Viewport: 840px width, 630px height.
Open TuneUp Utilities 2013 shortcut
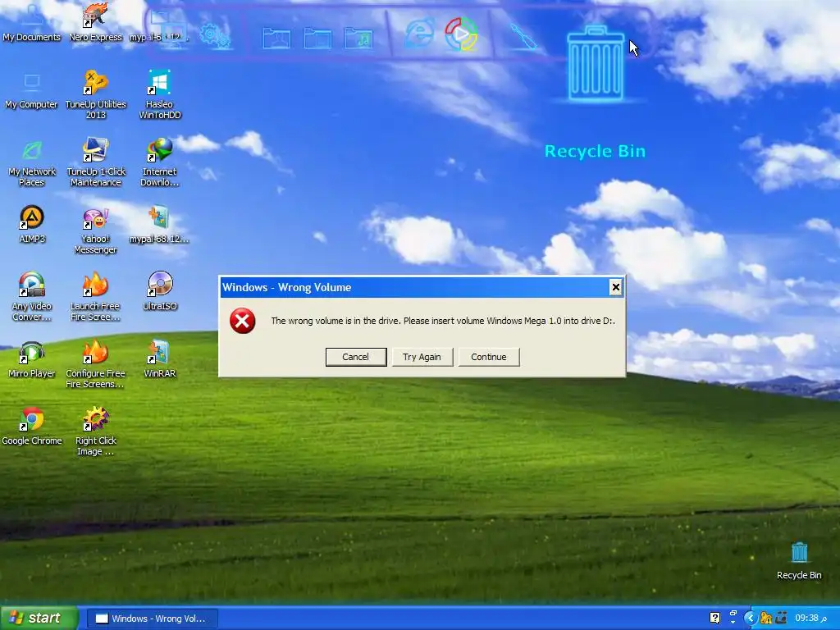(95, 94)
